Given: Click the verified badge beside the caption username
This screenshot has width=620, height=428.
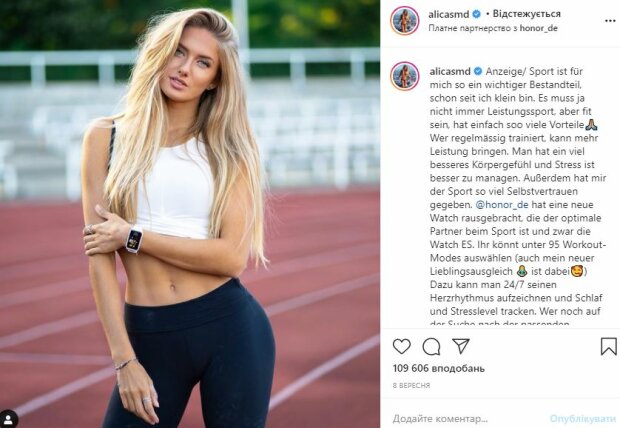Looking at the screenshot, I should [478, 71].
